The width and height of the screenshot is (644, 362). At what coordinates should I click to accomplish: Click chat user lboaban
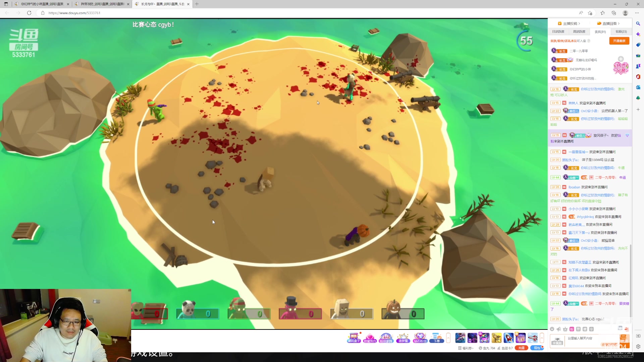[574, 187]
